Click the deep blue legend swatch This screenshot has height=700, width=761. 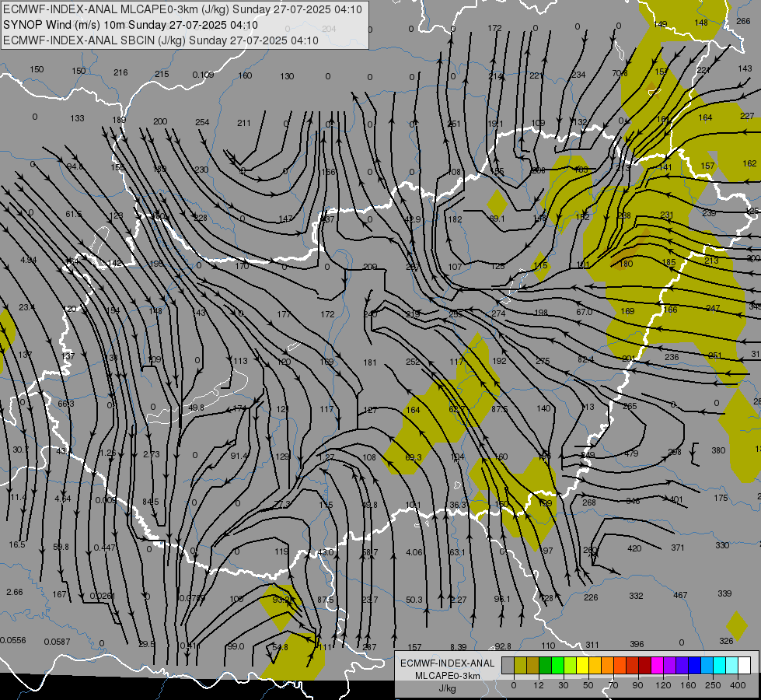coord(694,666)
